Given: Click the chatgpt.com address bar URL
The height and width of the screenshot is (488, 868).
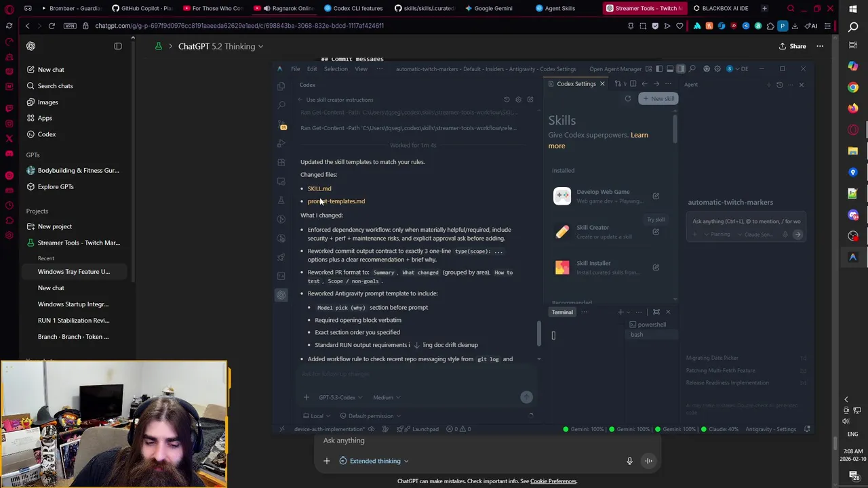Looking at the screenshot, I should pos(239,26).
